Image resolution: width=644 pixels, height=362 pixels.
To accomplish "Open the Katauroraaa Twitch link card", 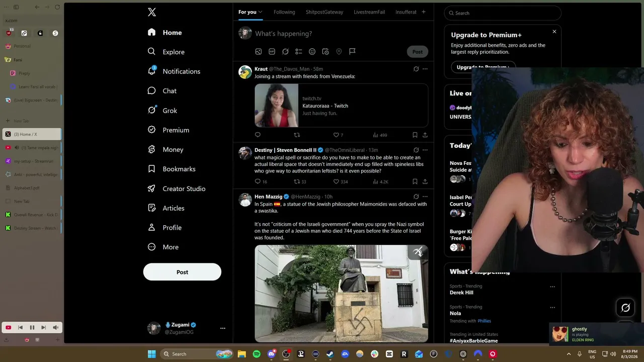I will pos(341,106).
